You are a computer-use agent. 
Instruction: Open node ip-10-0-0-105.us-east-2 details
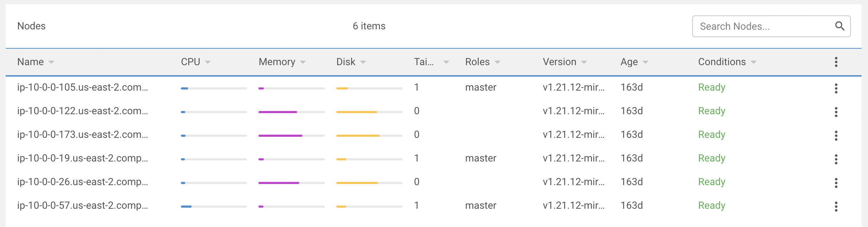[83, 87]
